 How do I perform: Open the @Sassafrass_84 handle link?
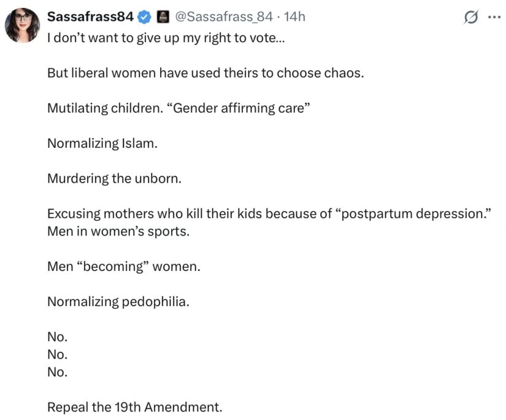point(224,17)
